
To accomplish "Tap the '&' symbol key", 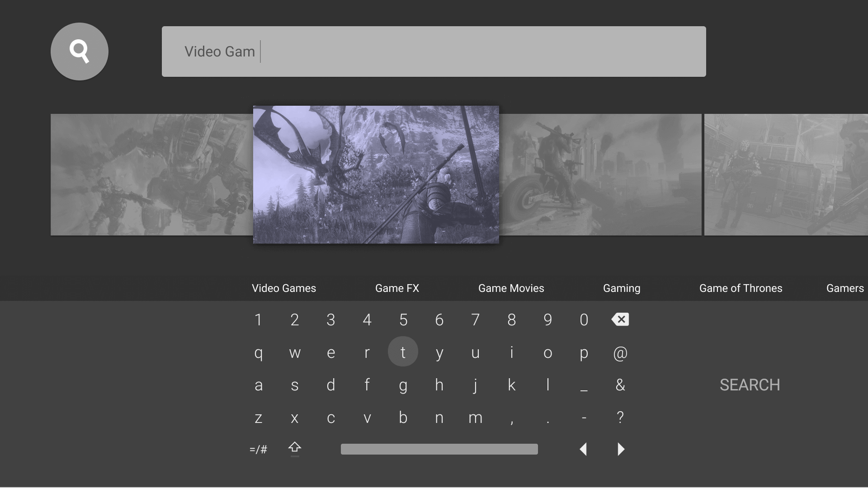I will (x=620, y=385).
